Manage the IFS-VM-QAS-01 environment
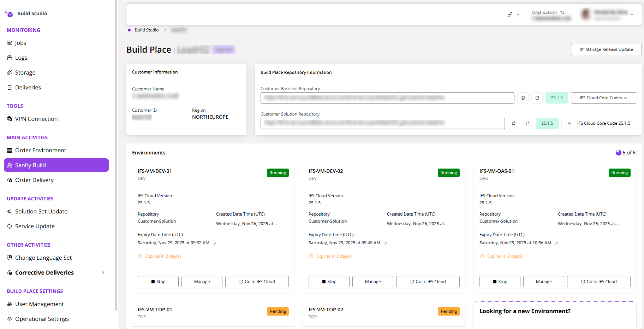 [544, 282]
